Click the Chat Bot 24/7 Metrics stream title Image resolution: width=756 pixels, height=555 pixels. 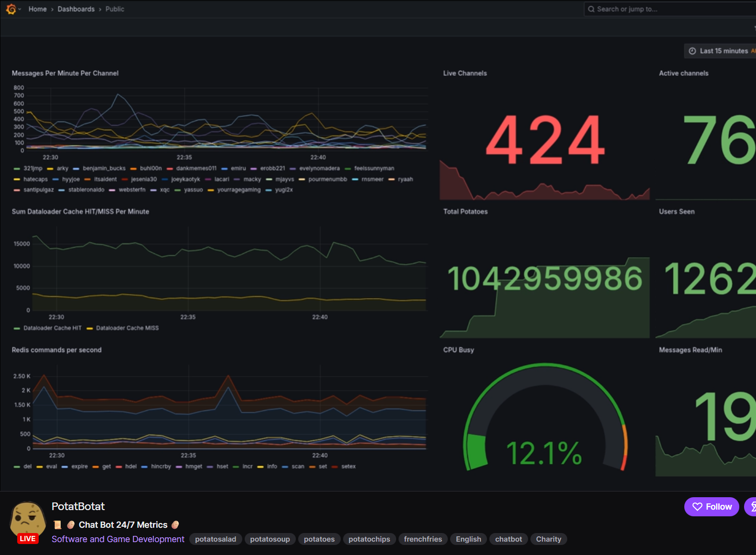(123, 525)
